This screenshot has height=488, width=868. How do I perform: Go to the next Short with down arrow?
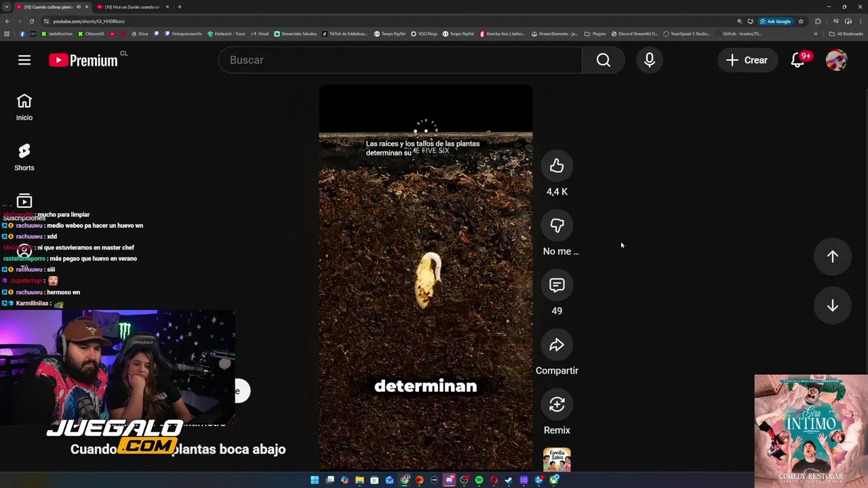click(833, 306)
